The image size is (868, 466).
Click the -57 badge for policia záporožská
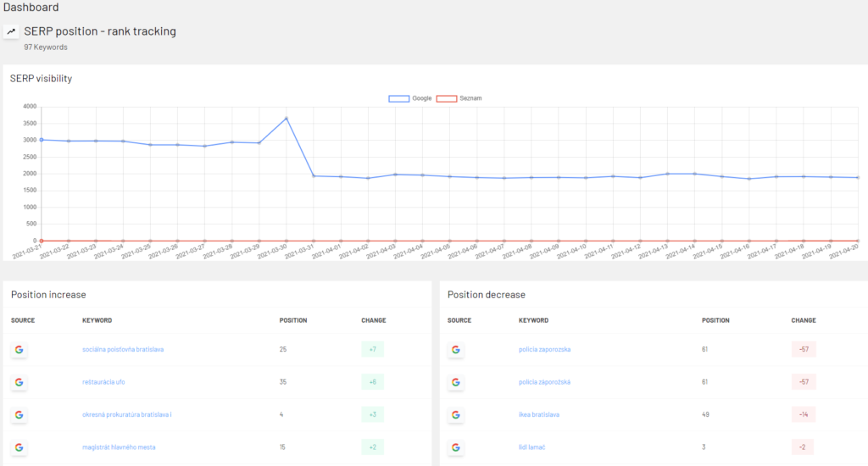click(804, 382)
